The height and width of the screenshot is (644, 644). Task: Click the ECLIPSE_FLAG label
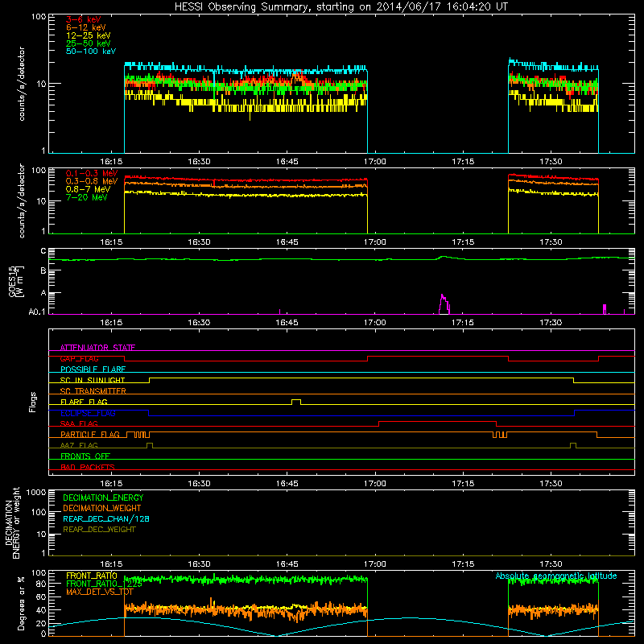(x=88, y=413)
